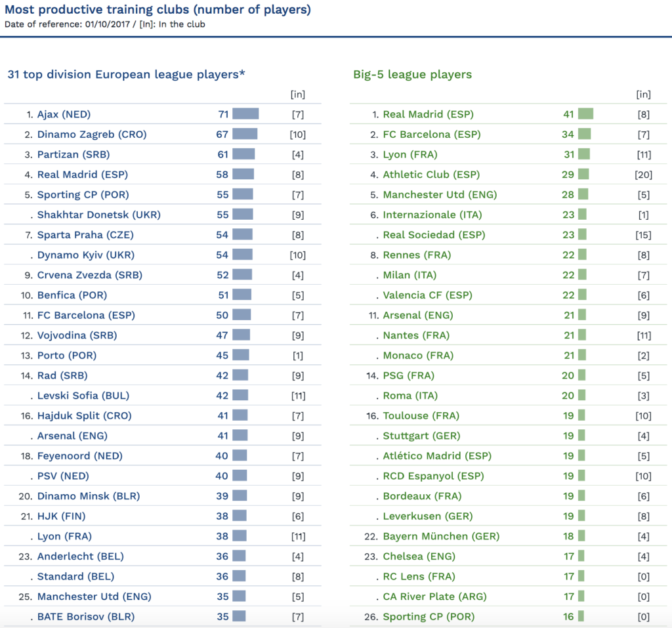Click Feyenoord (NED)
The height and width of the screenshot is (628, 672).
[79, 456]
